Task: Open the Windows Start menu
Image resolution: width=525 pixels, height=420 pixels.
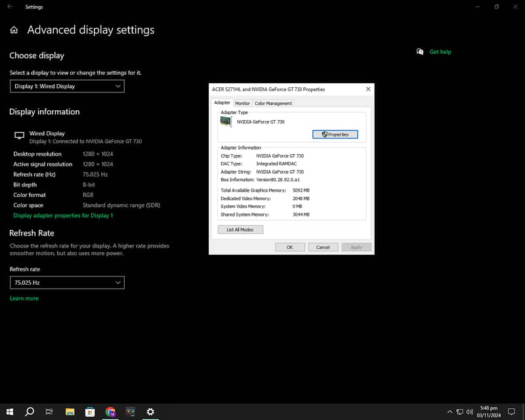Action: click(x=10, y=411)
